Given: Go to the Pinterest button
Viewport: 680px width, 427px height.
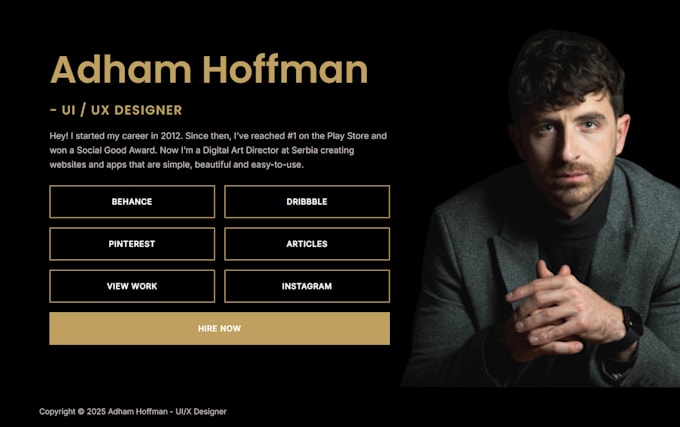Looking at the screenshot, I should point(132,244).
